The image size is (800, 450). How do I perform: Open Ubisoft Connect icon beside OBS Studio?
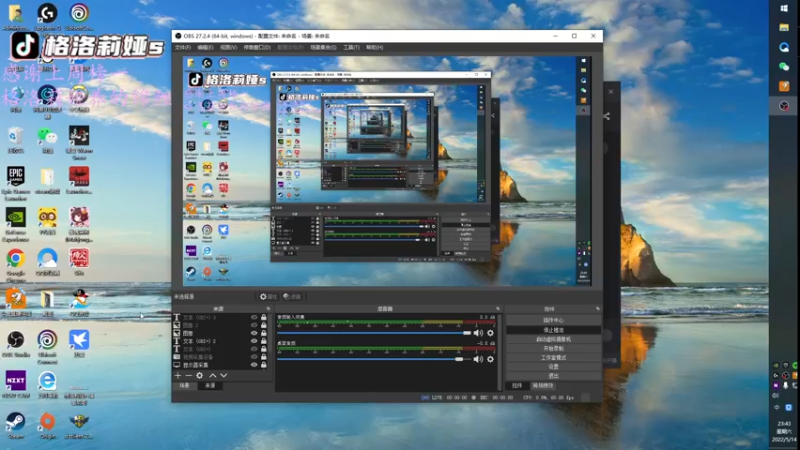point(47,346)
